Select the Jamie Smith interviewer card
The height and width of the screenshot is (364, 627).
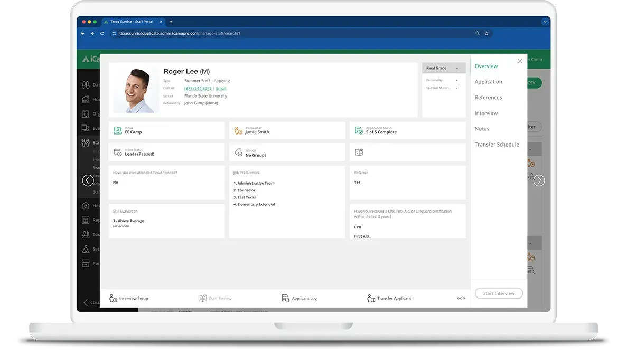(287, 130)
